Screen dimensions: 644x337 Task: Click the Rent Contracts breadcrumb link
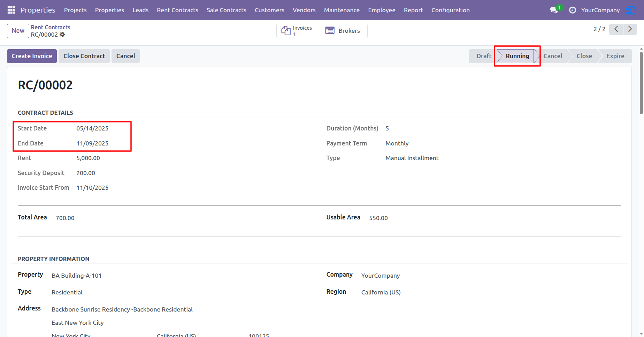[51, 27]
